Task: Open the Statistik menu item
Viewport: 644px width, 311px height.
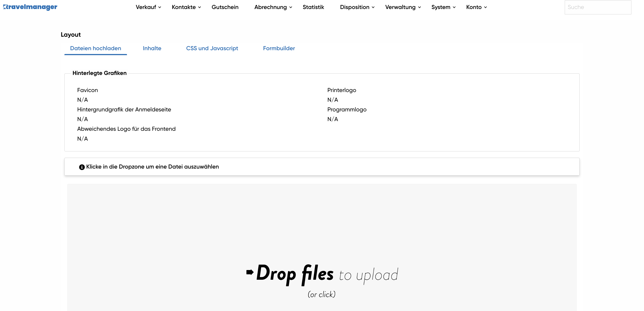Action: [x=313, y=7]
